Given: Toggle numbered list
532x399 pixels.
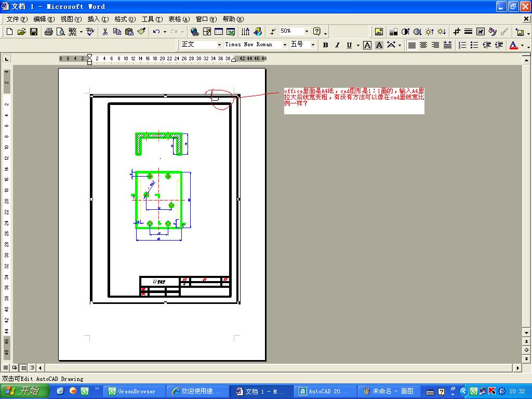Looking at the screenshot, I should [x=462, y=45].
